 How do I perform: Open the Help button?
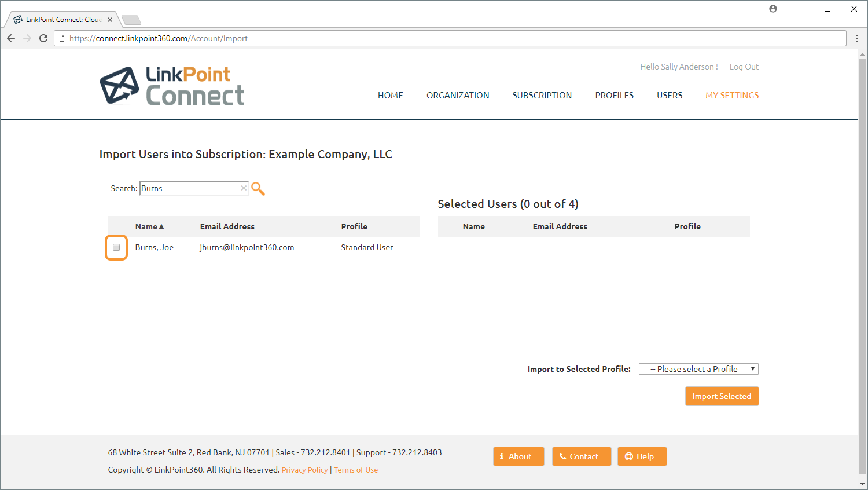[x=642, y=456]
